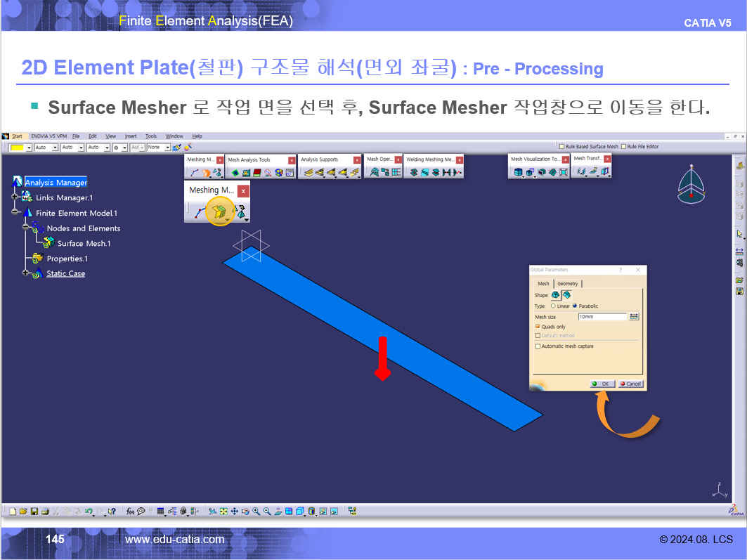Select the Pan view tool

point(235,512)
